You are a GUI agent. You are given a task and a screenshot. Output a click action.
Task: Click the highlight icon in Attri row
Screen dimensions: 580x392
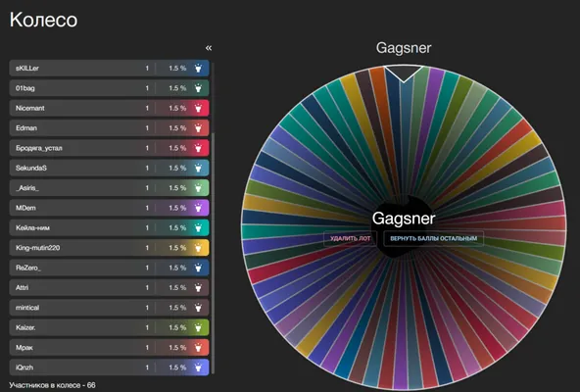click(198, 287)
